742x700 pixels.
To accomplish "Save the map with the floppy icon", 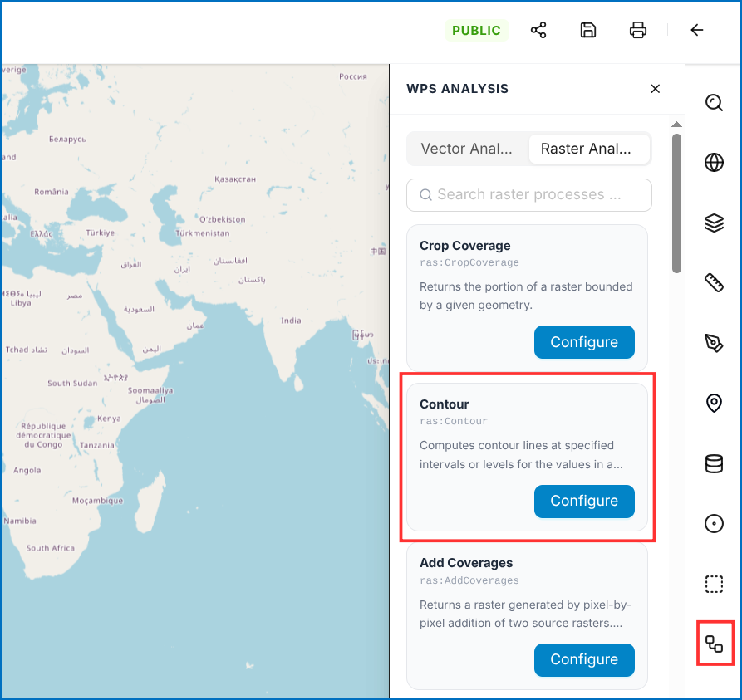I will coord(588,30).
